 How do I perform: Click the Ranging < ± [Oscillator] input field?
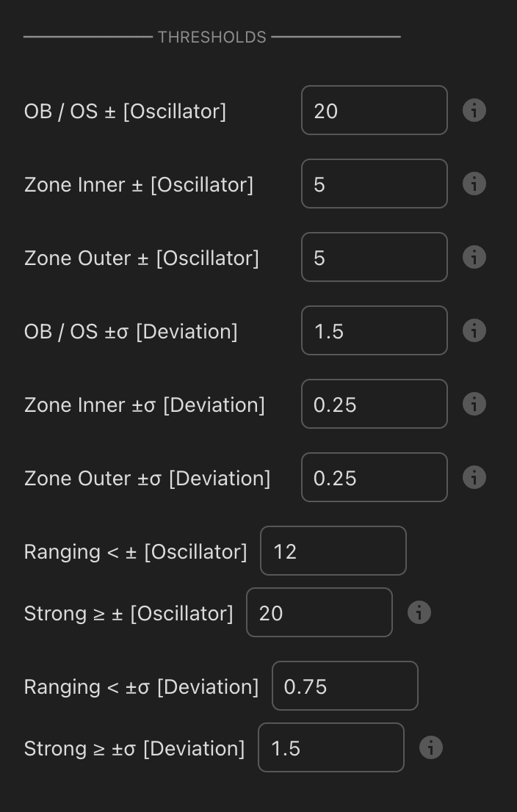coord(333,551)
